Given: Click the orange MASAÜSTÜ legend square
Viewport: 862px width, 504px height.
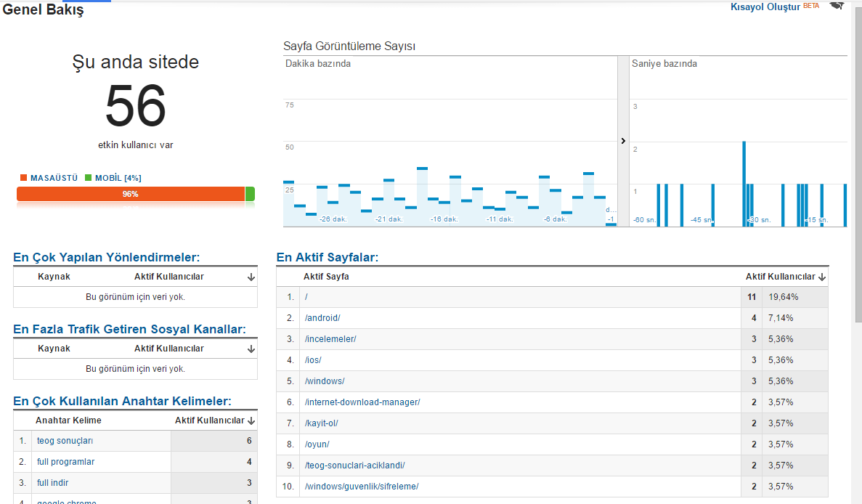Looking at the screenshot, I should coord(24,177).
